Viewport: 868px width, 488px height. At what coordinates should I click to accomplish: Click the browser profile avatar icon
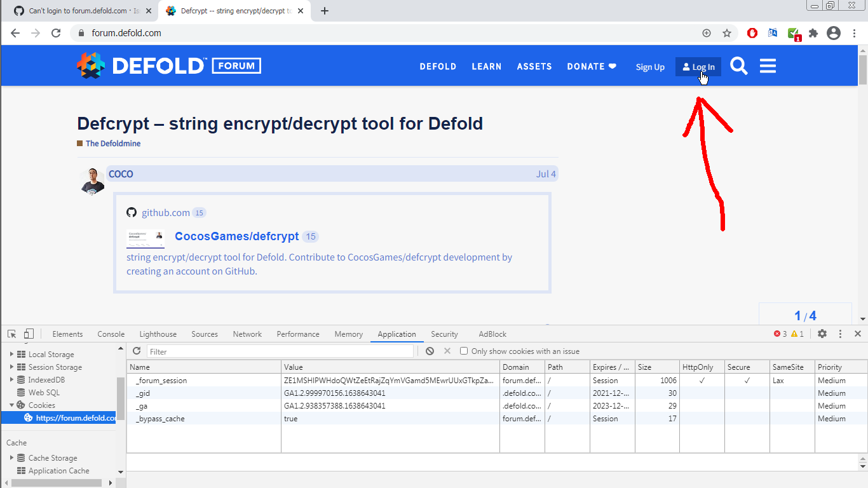point(834,33)
